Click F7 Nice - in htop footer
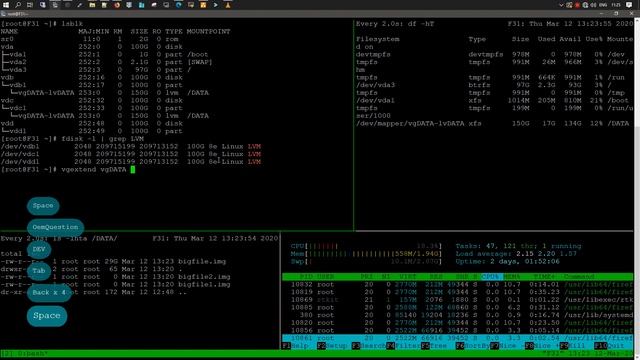Image resolution: width=640 pixels, height=360 pixels. [x=507, y=346]
